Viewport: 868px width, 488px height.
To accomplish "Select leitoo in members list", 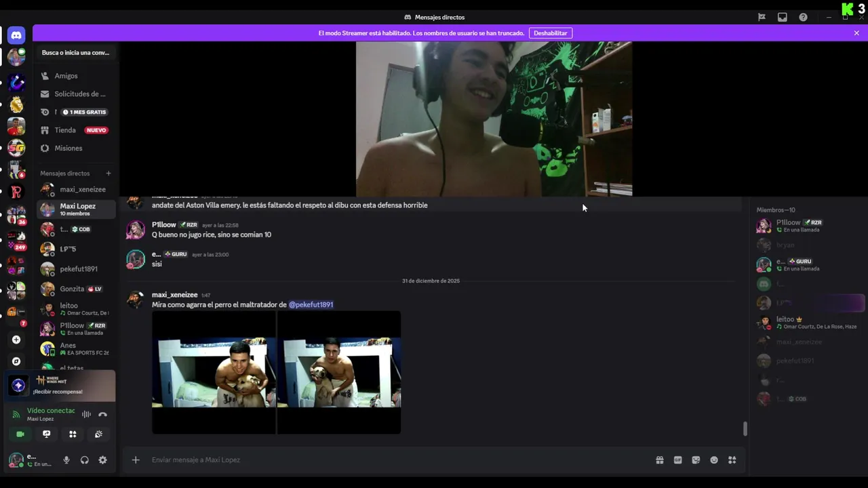I will coord(808,323).
